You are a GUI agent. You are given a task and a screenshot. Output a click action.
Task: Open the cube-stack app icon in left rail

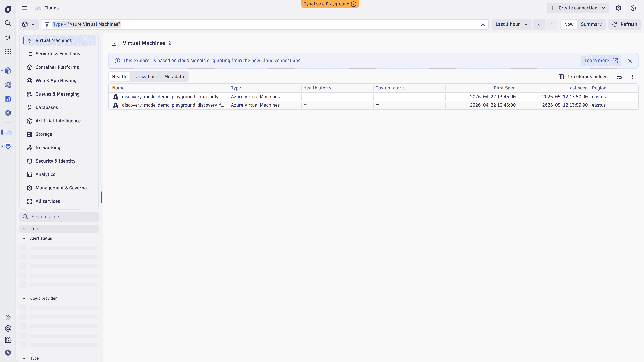[8, 71]
